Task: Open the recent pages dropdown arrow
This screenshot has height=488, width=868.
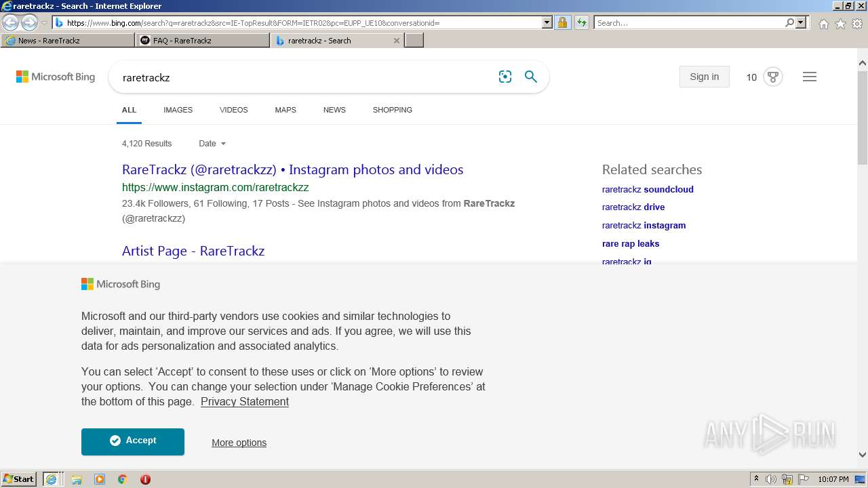Action: click(x=44, y=23)
